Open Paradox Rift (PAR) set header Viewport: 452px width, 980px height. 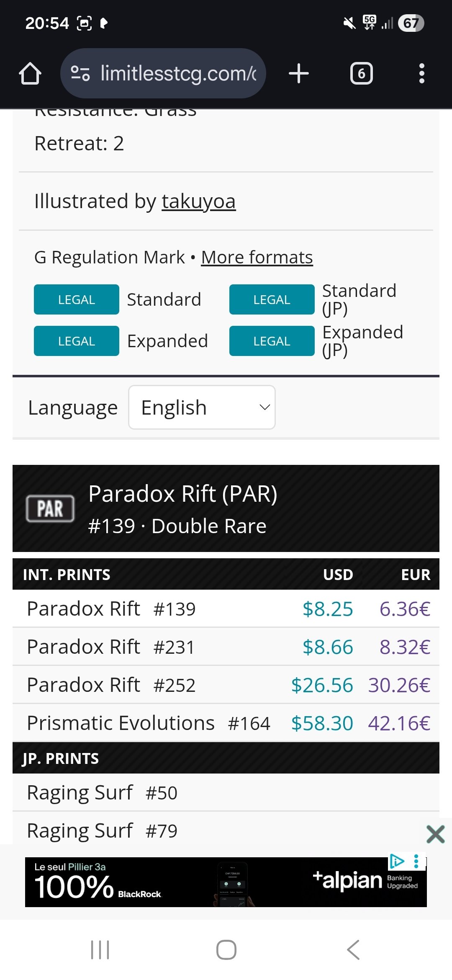tap(183, 494)
